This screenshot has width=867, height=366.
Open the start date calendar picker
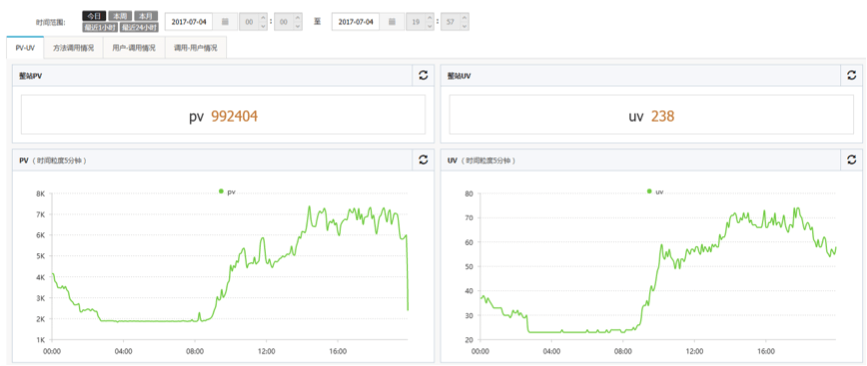tap(224, 22)
